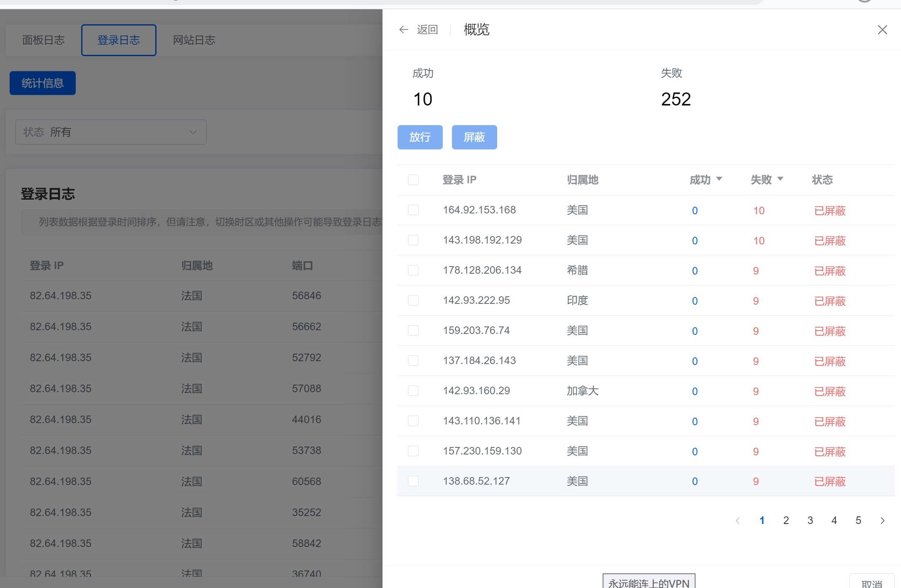
Task: Go to page 5 in pagination
Action: (858, 521)
